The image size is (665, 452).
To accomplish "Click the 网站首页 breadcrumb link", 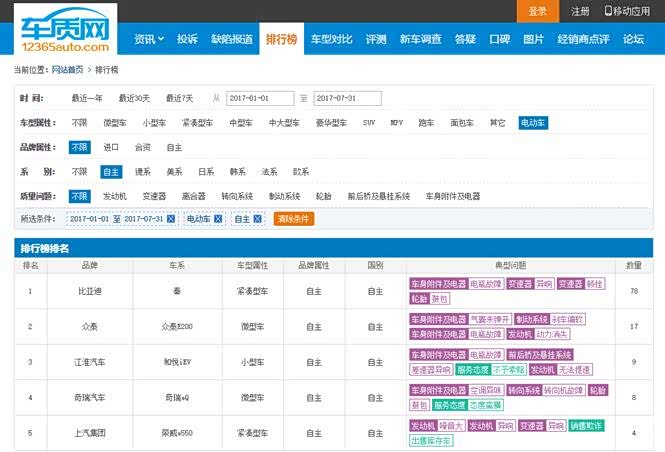I will point(67,70).
